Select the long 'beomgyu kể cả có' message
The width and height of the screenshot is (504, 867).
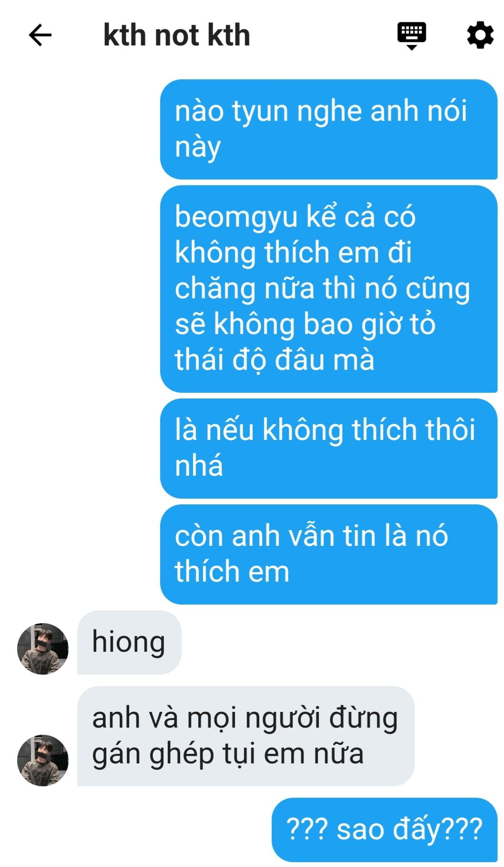(329, 289)
